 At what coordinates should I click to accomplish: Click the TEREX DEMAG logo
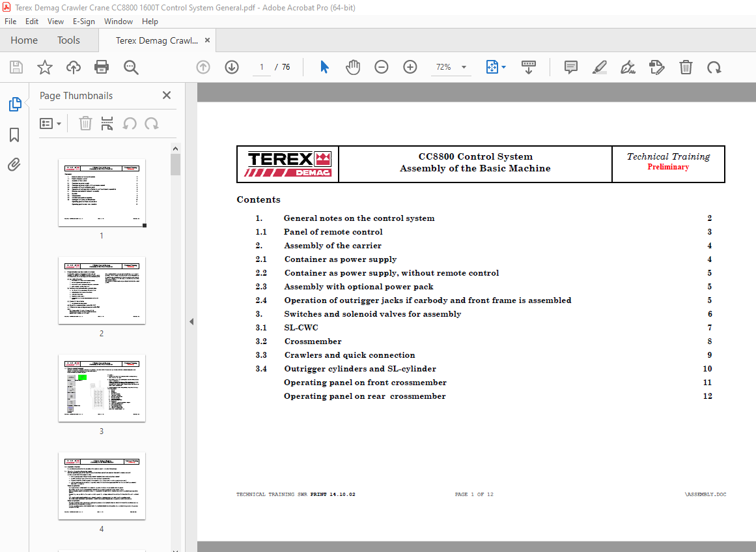(x=288, y=164)
